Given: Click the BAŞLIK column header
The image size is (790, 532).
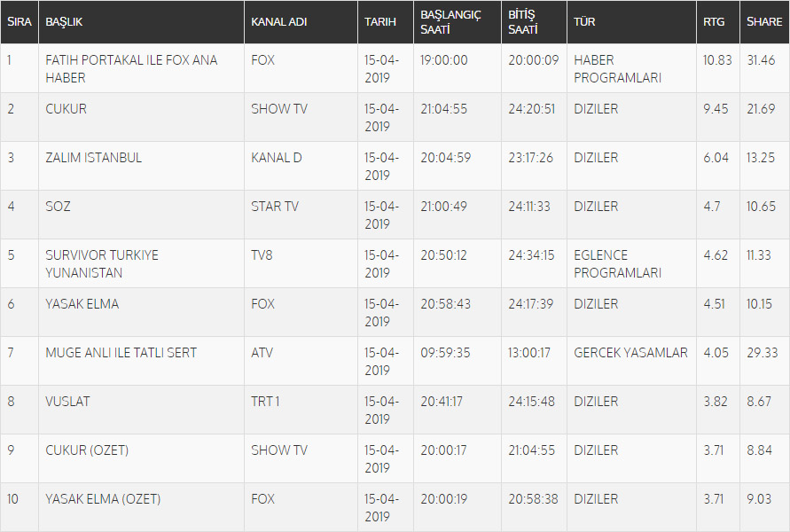Looking at the screenshot, I should pos(64,22).
